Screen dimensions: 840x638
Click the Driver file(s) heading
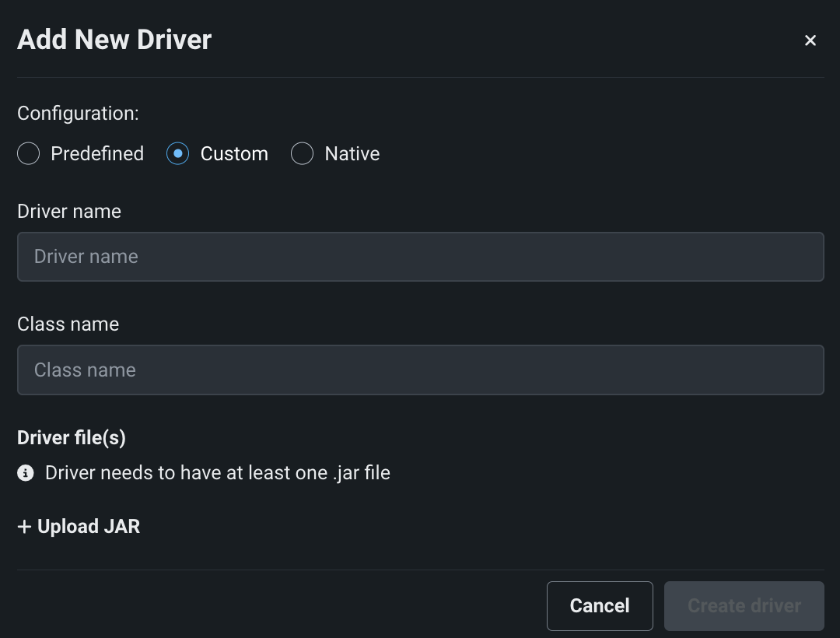click(x=71, y=437)
